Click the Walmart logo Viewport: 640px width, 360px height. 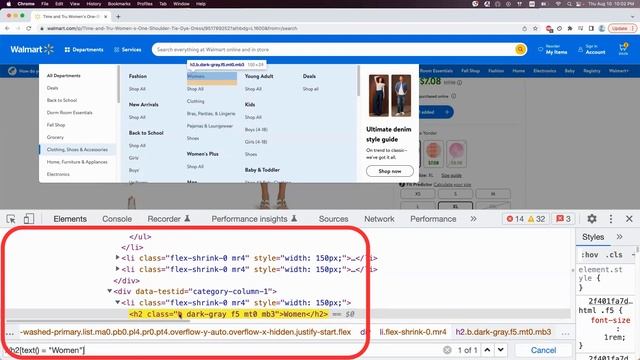click(x=32, y=49)
